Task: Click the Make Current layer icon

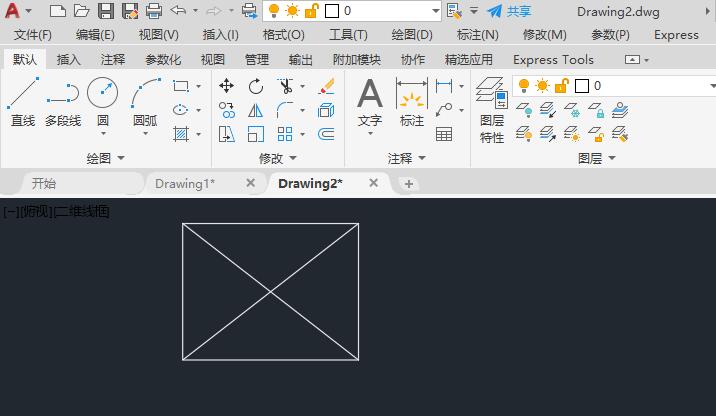Action: [x=620, y=110]
